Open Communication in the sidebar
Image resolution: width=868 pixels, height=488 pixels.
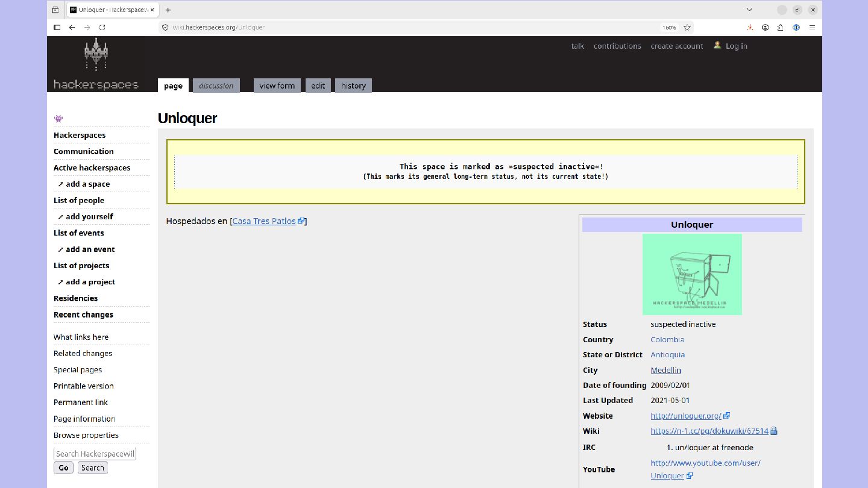pyautogui.click(x=84, y=152)
